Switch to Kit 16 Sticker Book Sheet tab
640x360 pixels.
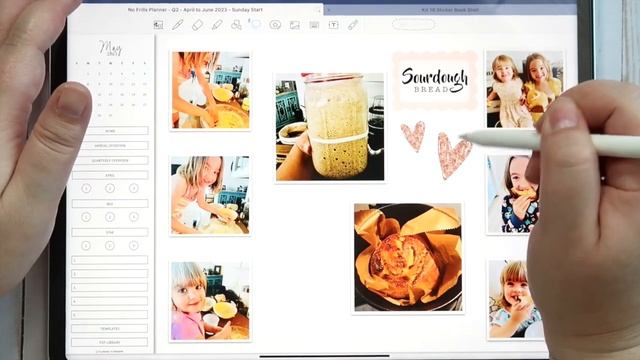pyautogui.click(x=450, y=9)
